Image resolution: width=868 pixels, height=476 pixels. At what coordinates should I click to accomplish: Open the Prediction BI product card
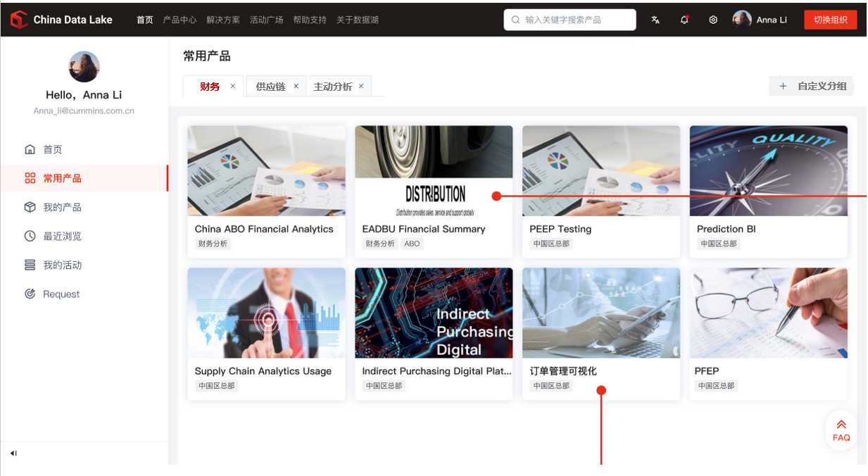768,192
